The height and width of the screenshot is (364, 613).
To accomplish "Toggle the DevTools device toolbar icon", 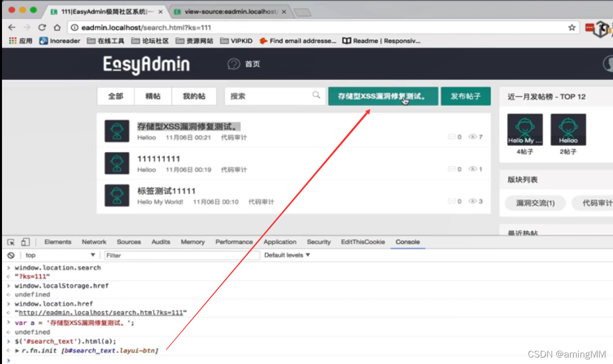I will pyautogui.click(x=25, y=242).
